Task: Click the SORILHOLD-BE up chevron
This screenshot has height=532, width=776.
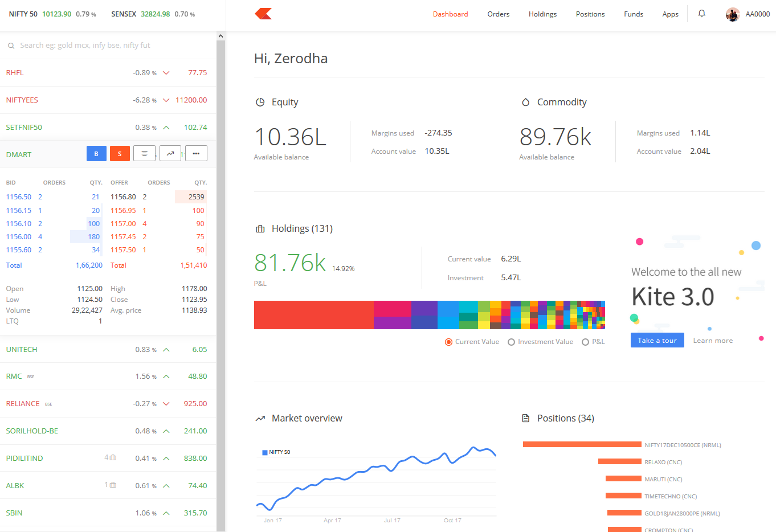Action: pos(166,431)
